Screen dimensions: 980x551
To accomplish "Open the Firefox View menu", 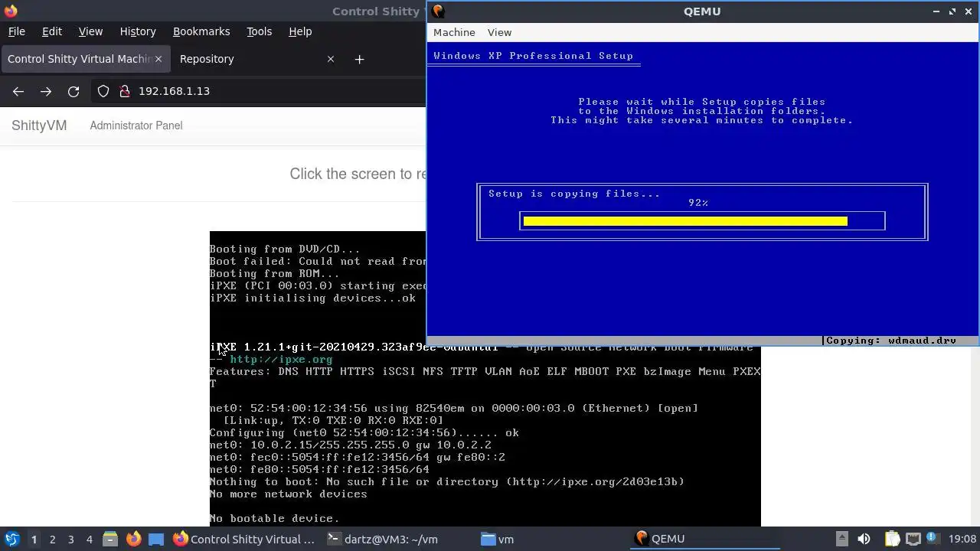I will pyautogui.click(x=90, y=31).
